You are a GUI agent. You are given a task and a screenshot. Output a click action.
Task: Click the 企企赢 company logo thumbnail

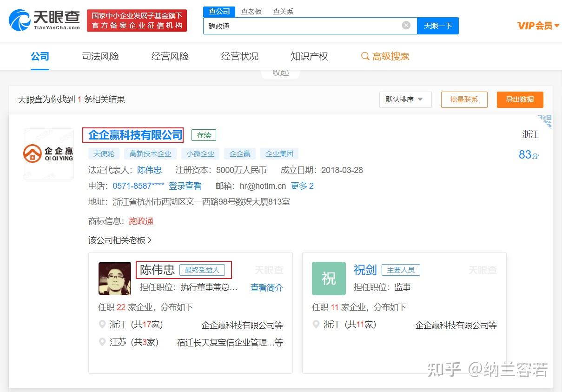coord(48,154)
